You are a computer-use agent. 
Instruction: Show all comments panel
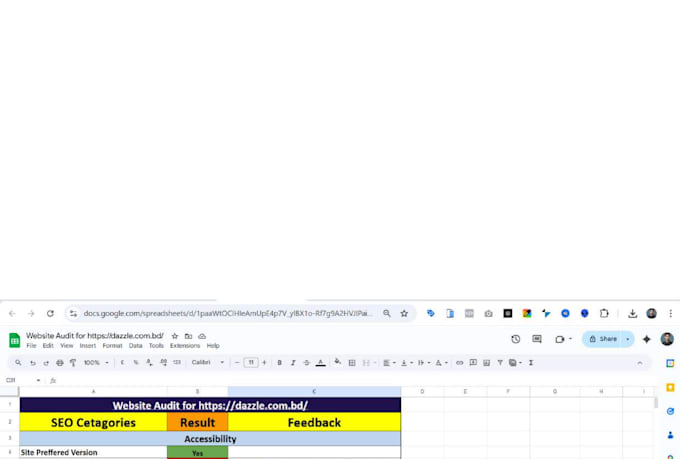pyautogui.click(x=537, y=339)
